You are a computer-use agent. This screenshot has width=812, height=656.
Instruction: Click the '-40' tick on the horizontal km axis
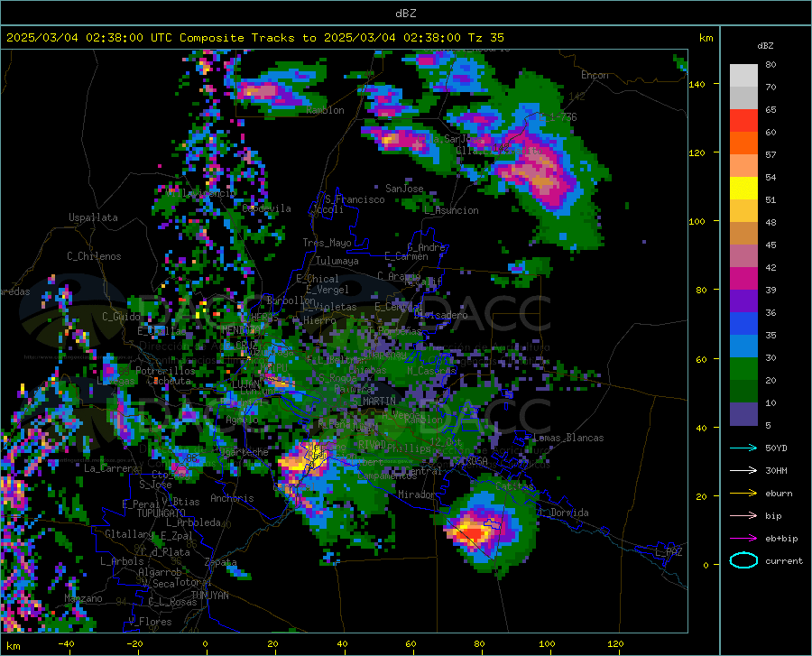[x=66, y=643]
